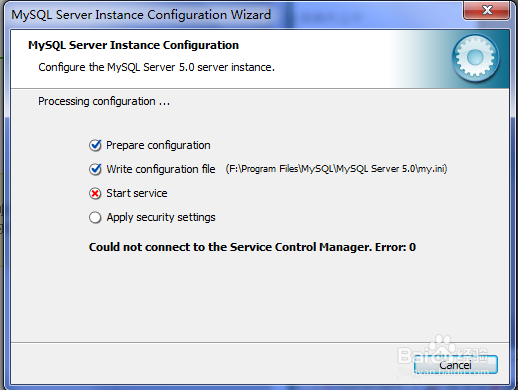The image size is (518, 390).
Task: Click the Cancel button
Action: pos(456,365)
